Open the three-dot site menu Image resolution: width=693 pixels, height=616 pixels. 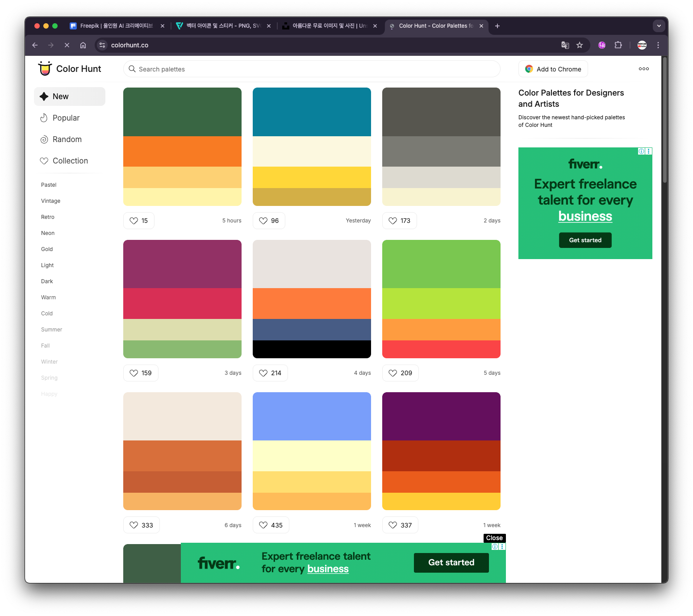(643, 69)
